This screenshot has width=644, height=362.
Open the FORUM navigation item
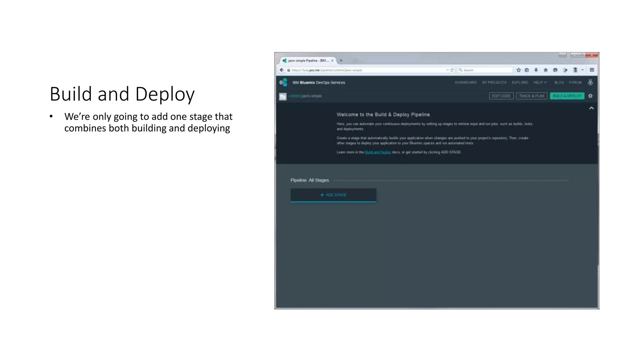point(575,82)
